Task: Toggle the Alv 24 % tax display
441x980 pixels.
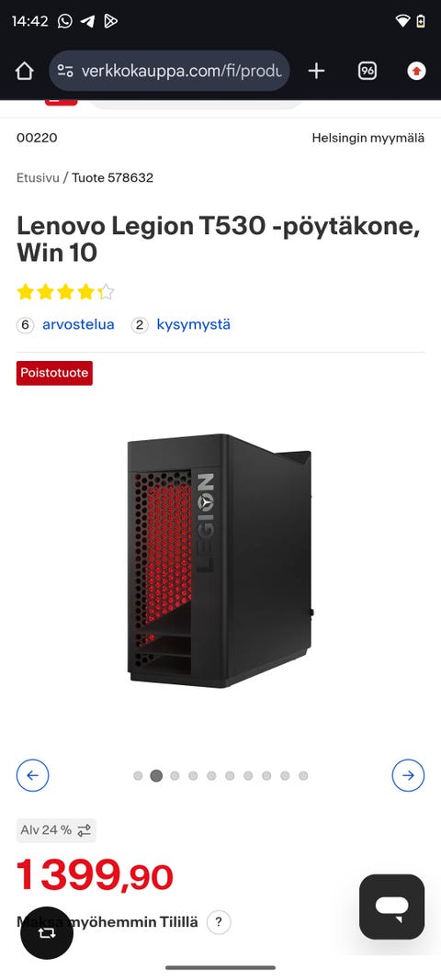Action: (x=56, y=830)
